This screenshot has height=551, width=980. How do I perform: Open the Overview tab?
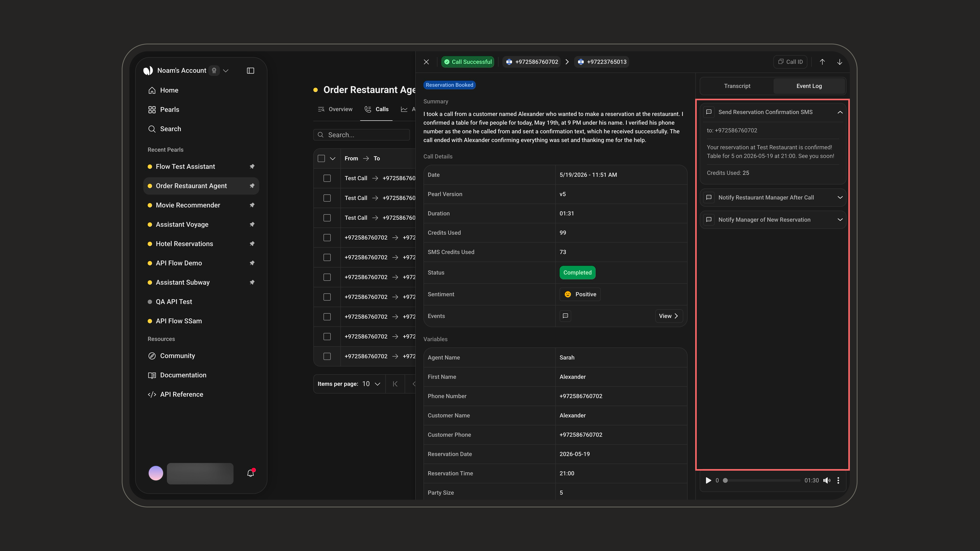[x=335, y=109]
